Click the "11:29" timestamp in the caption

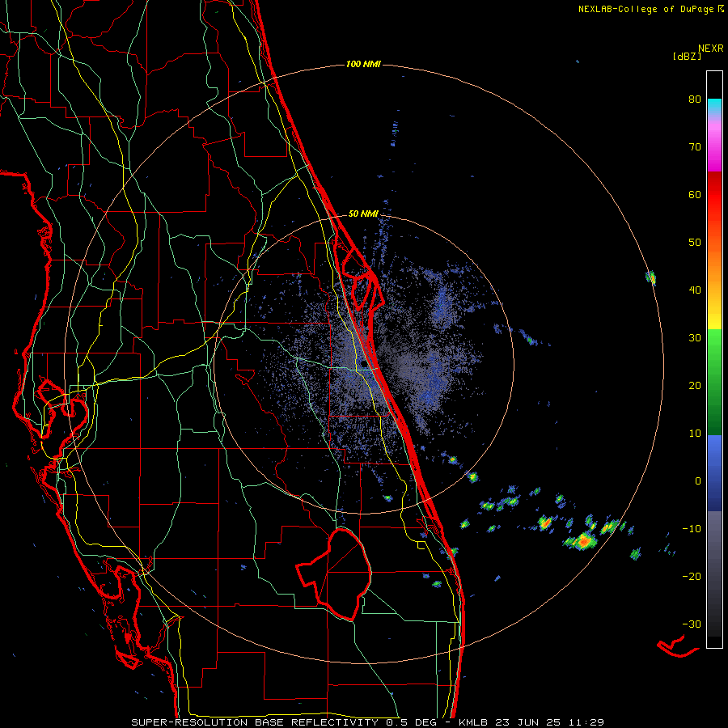tap(587, 722)
